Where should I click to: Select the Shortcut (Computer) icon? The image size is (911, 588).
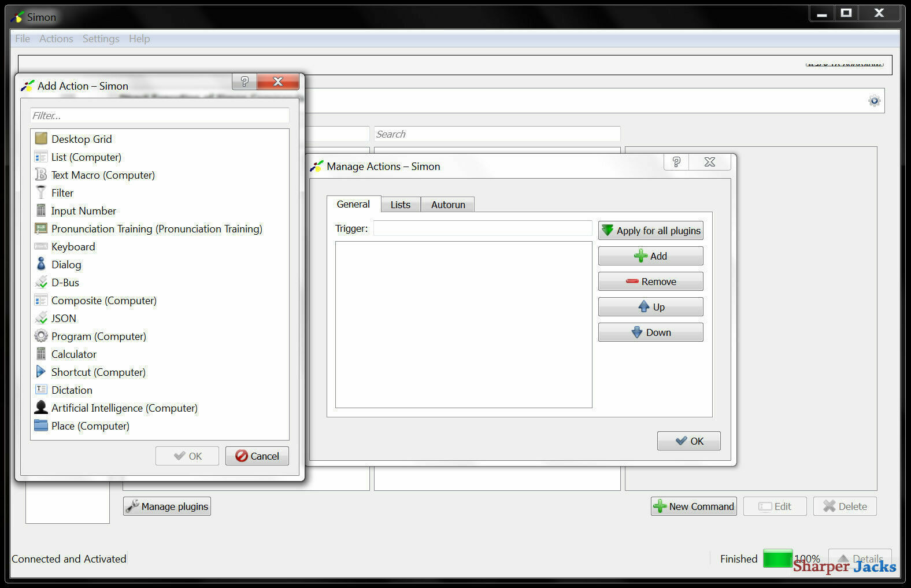[41, 372]
